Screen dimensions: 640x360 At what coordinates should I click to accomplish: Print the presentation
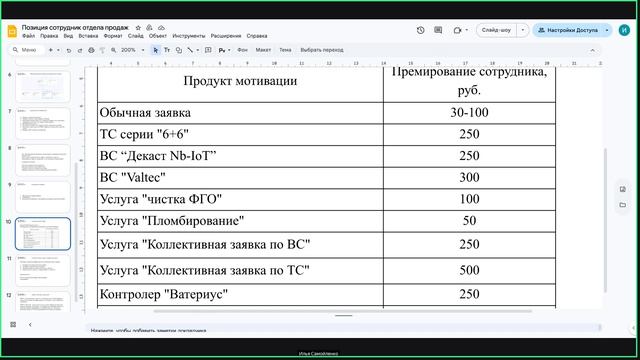click(91, 50)
